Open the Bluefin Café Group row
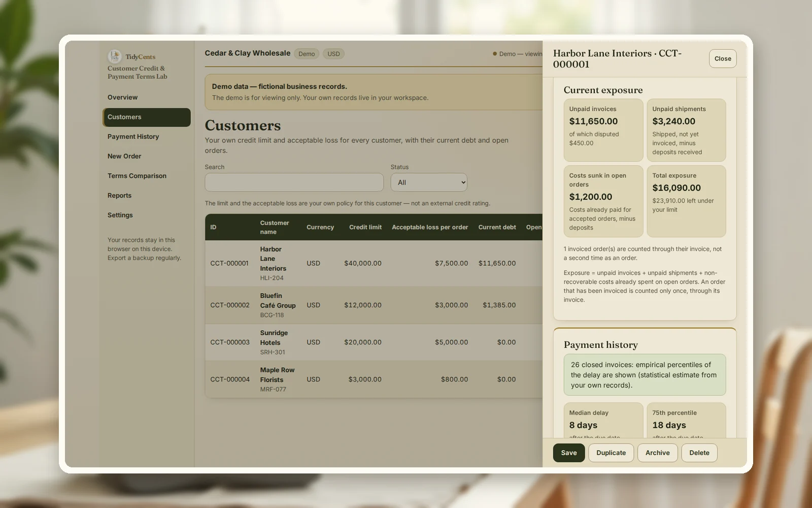This screenshot has height=508, width=812. coord(374,305)
